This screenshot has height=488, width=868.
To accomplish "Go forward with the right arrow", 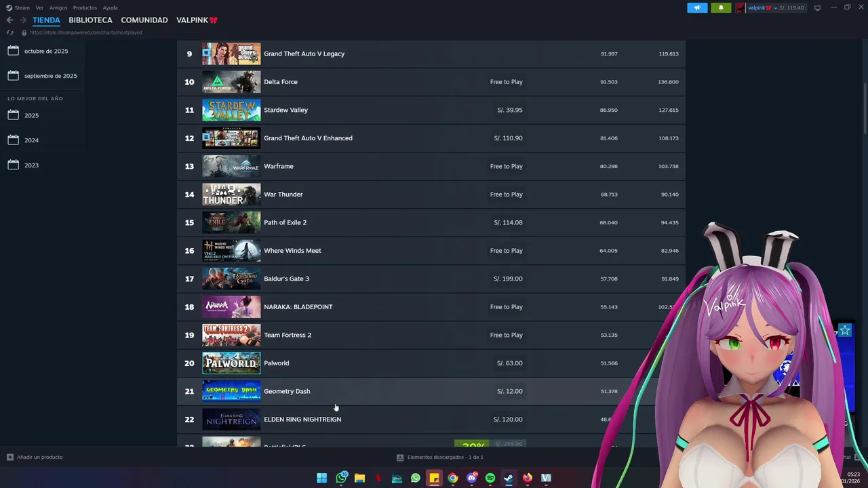I will pos(23,20).
